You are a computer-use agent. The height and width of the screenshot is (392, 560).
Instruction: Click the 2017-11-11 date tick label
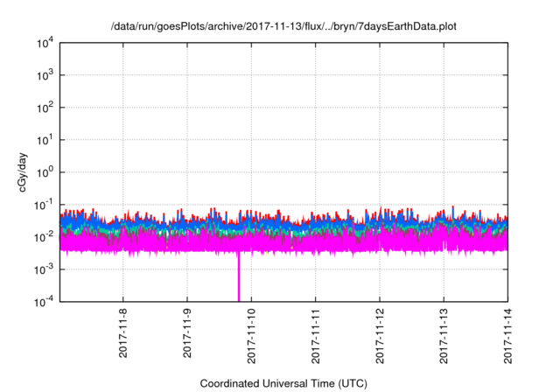[315, 336]
